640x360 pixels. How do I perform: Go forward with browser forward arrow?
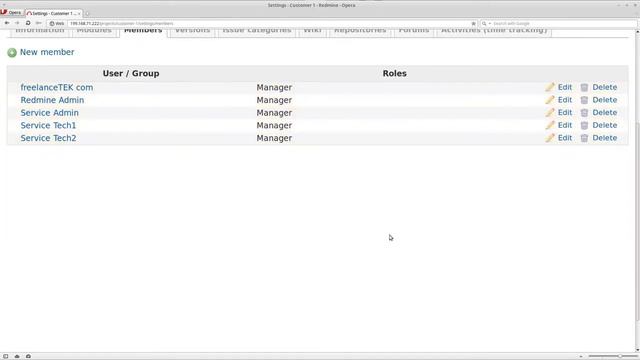17,23
